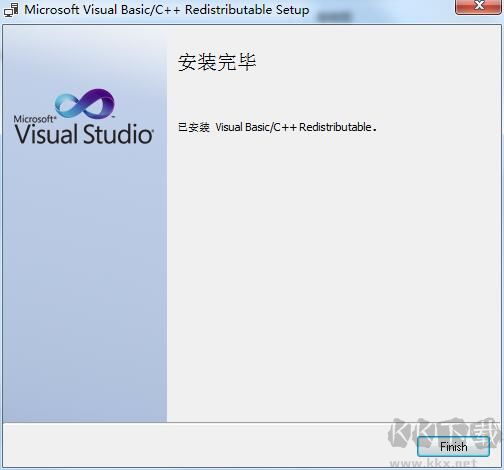Click the purple loop of the infinity logo
This screenshot has width=504, height=470.
pos(100,103)
